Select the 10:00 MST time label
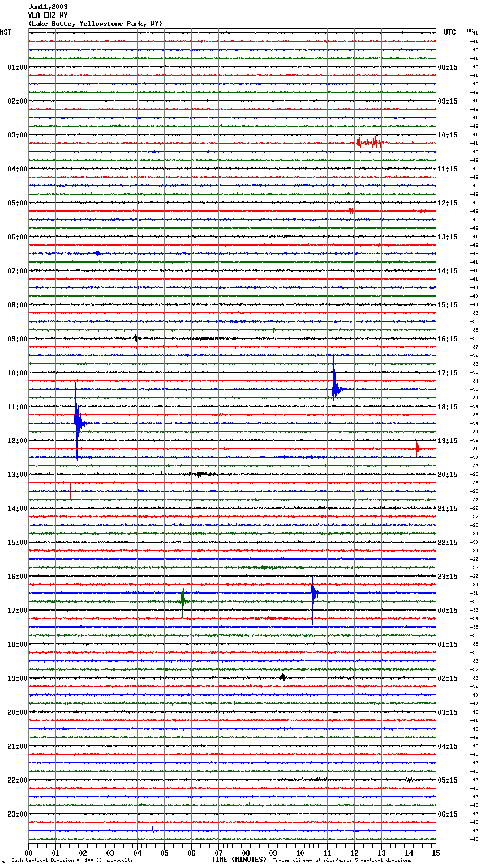The image size is (481, 868). [x=17, y=373]
